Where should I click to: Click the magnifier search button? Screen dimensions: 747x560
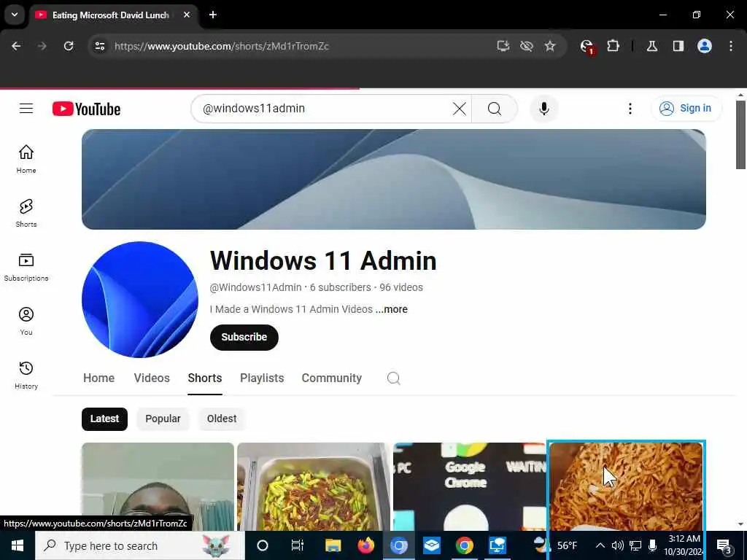pyautogui.click(x=494, y=109)
